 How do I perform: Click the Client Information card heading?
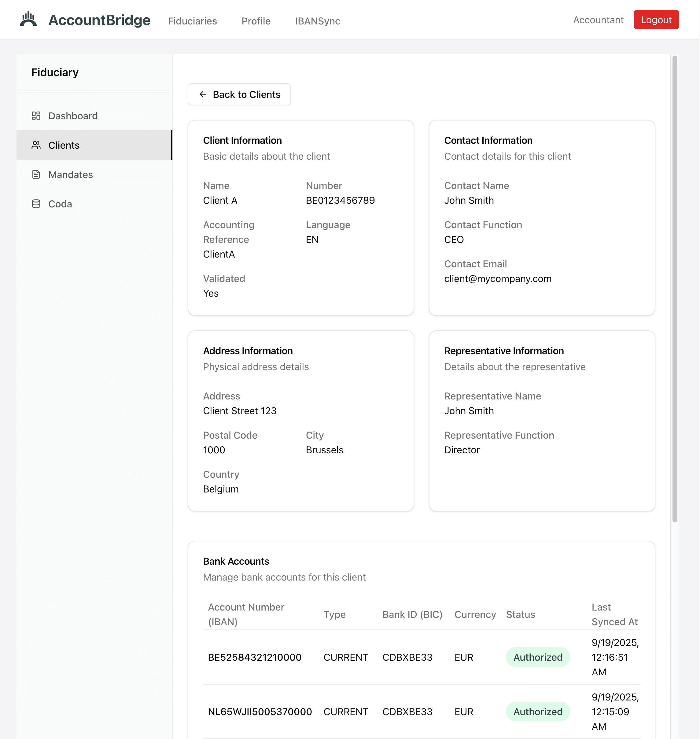(242, 140)
